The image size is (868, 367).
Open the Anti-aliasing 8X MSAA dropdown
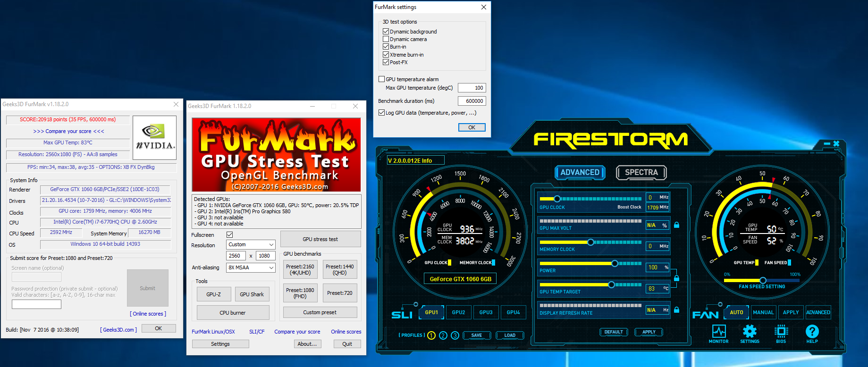(251, 267)
